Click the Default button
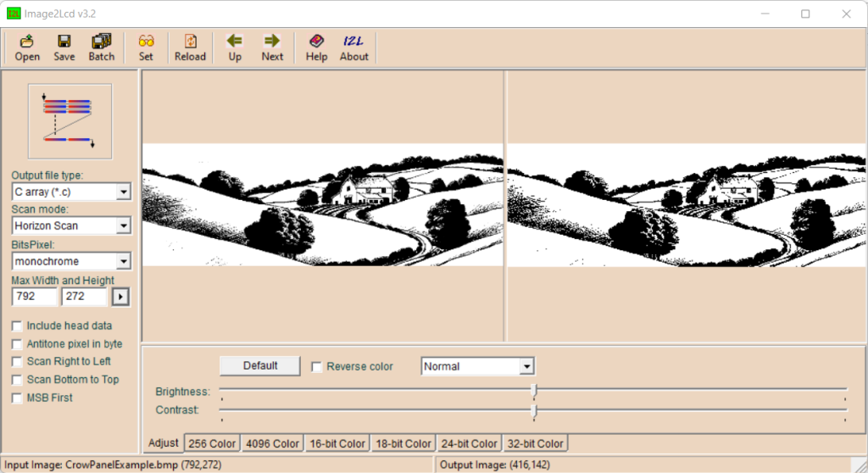 [260, 366]
